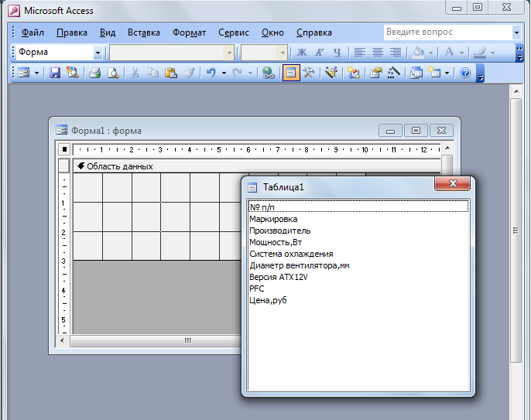Select the Мощность,Вт field
Image resolution: width=531 pixels, height=420 pixels.
[x=358, y=242]
